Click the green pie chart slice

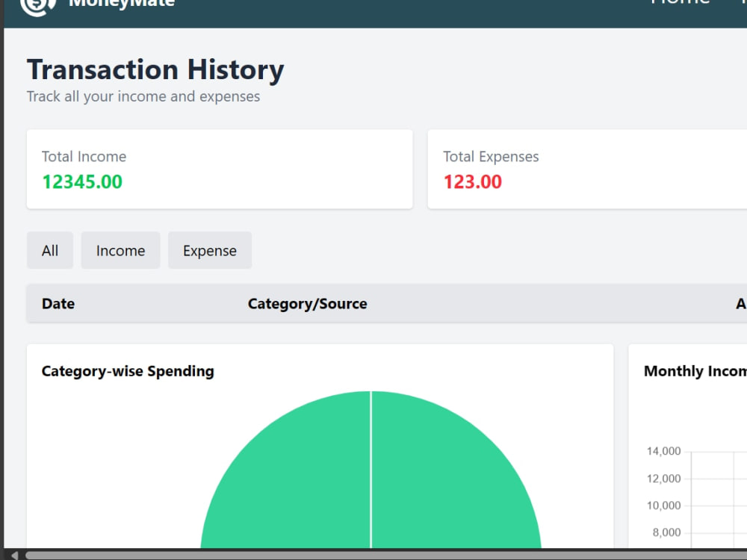pos(371,471)
